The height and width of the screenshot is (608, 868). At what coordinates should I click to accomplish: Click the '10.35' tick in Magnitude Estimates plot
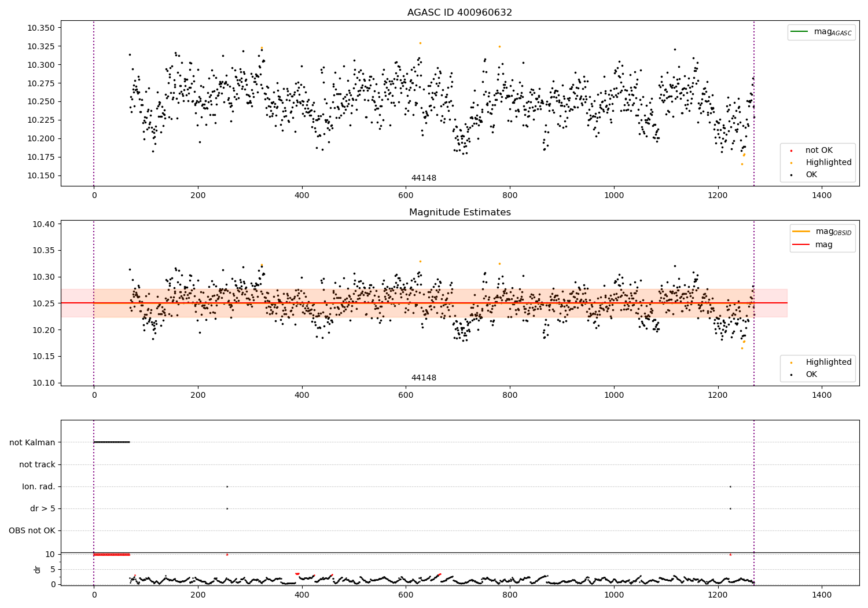pos(43,251)
